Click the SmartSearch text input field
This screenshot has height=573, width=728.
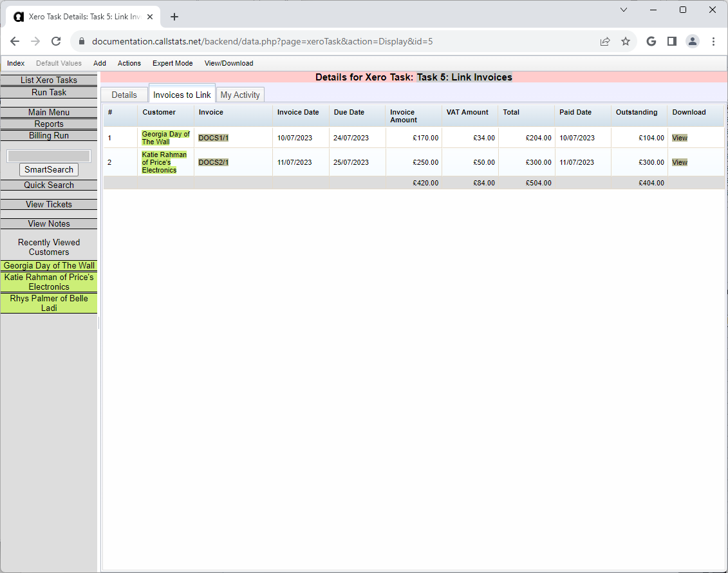(x=48, y=155)
